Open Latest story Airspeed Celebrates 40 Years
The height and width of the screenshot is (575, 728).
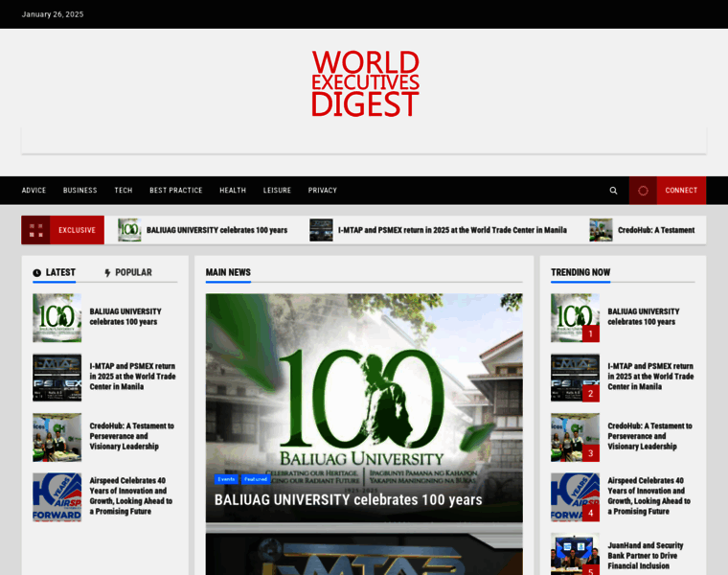click(131, 496)
